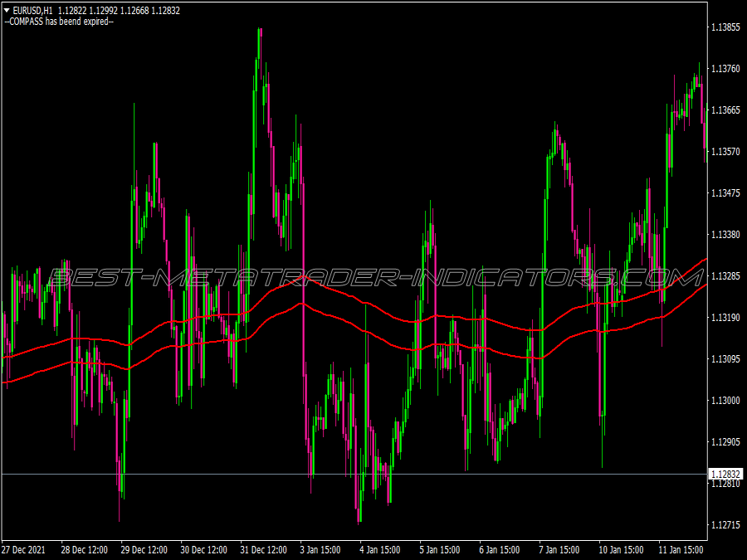Click the 29 Dec 12:00 time label
Viewport: 747px width, 560px height.
tap(144, 550)
